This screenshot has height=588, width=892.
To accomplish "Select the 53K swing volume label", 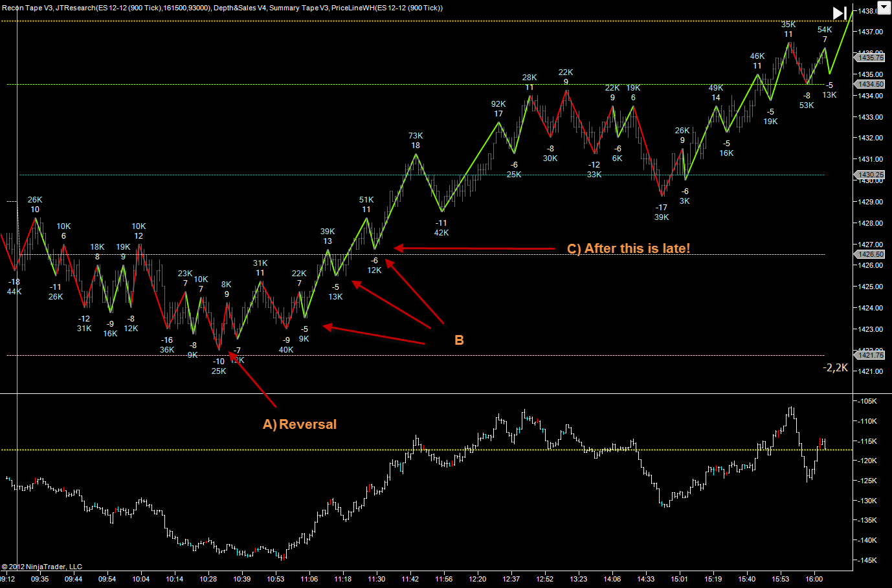I will coord(807,105).
